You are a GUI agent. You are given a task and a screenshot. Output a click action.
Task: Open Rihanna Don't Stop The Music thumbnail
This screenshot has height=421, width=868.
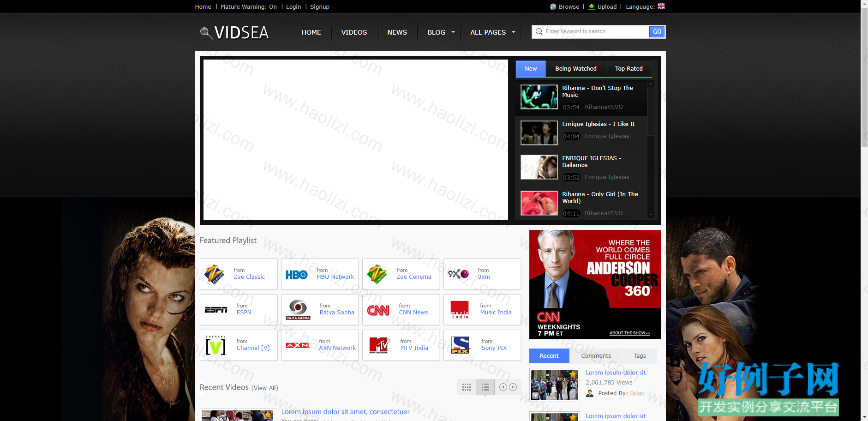tap(539, 97)
